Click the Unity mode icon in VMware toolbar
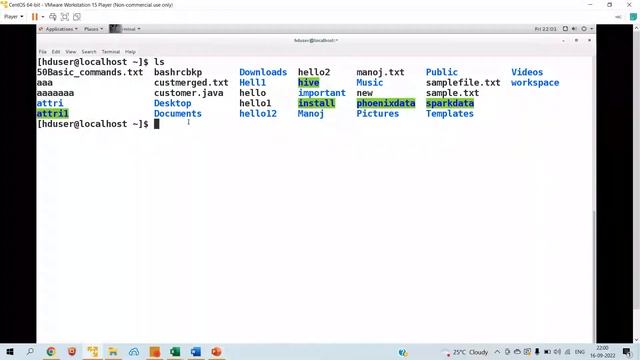 coord(77,17)
